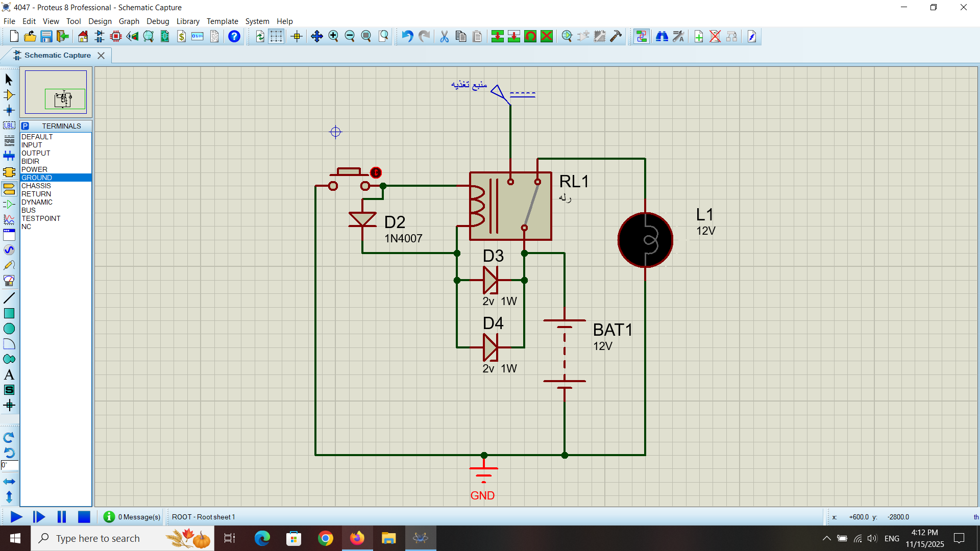The width and height of the screenshot is (980, 551).
Task: Open Firefox from the Windows taskbar
Action: tap(357, 538)
